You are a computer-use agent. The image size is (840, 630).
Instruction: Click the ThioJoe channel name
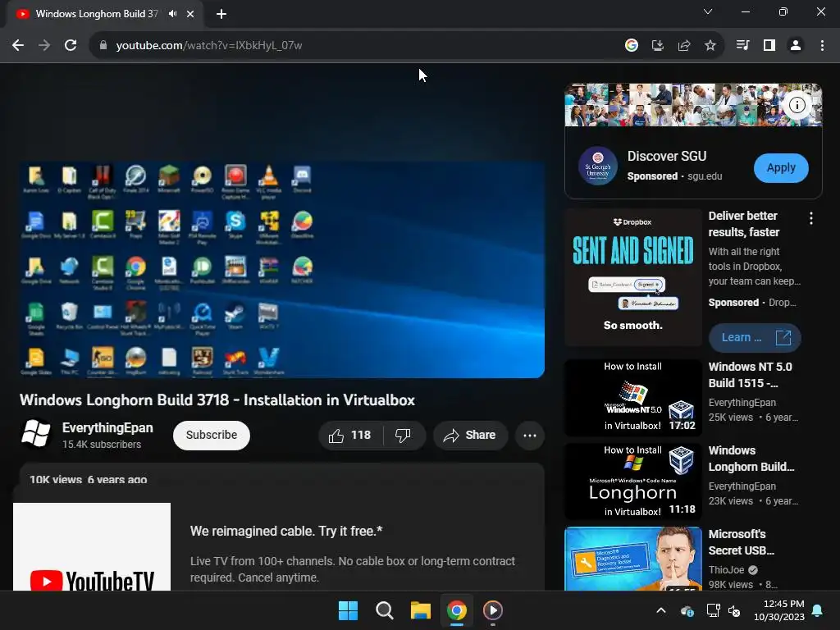(x=727, y=570)
